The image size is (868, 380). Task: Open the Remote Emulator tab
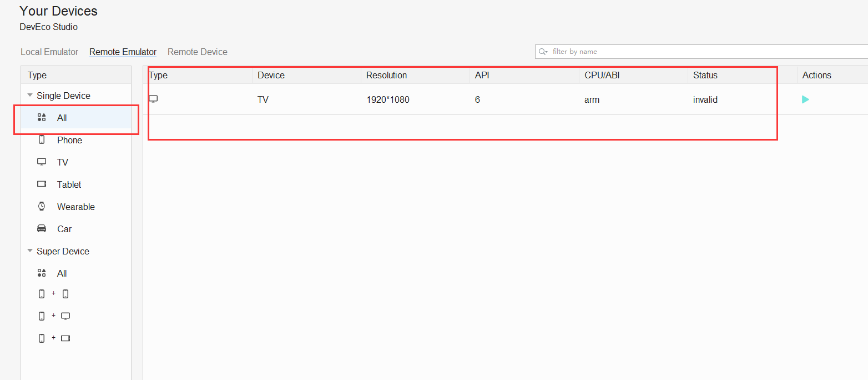pyautogui.click(x=123, y=52)
